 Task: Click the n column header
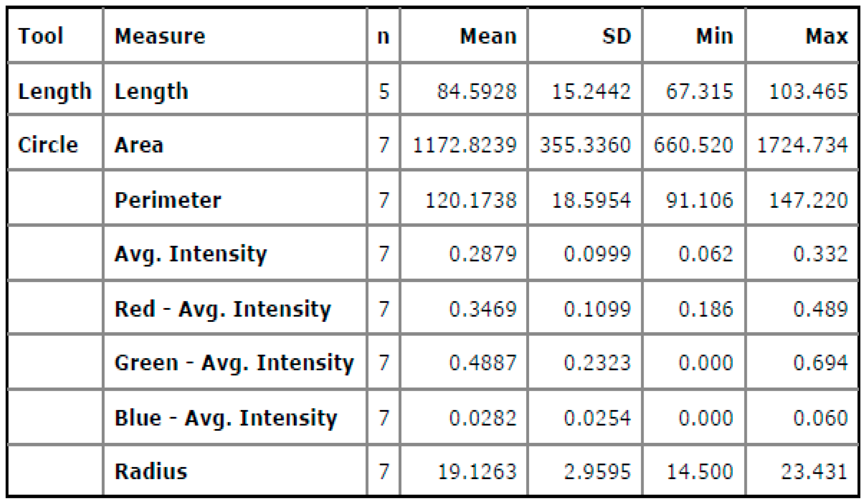383,36
